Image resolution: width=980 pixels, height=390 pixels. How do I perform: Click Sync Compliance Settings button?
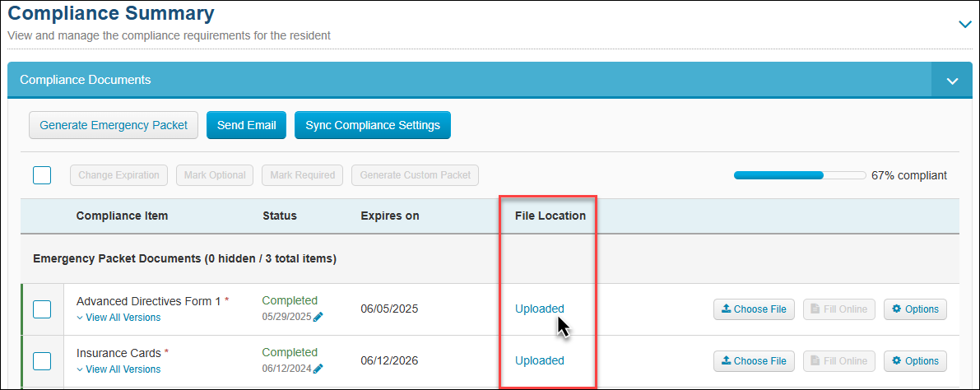373,125
